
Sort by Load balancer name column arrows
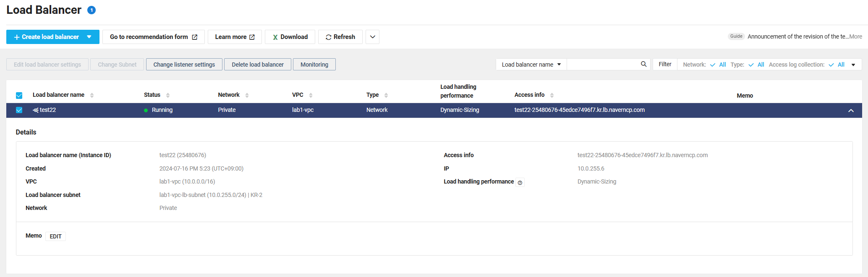(92, 95)
